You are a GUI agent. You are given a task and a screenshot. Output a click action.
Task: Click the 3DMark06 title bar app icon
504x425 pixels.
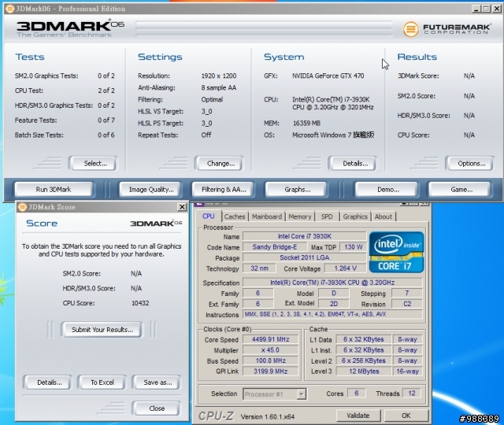click(x=10, y=9)
